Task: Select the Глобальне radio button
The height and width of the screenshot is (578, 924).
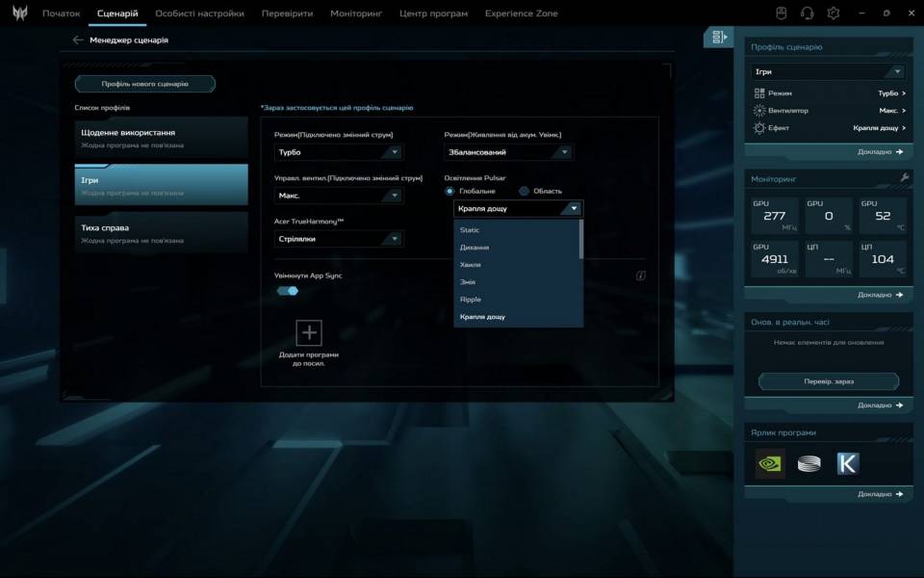Action: [449, 191]
